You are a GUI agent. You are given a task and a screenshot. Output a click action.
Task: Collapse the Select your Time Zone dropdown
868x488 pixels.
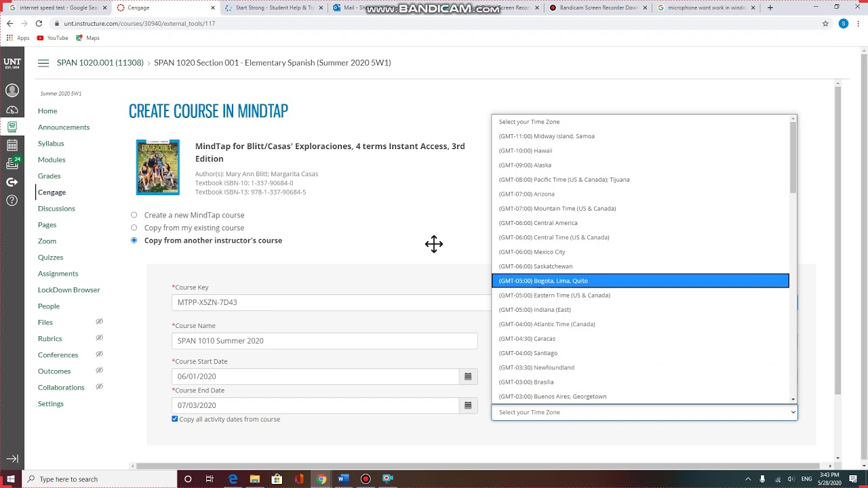(644, 412)
